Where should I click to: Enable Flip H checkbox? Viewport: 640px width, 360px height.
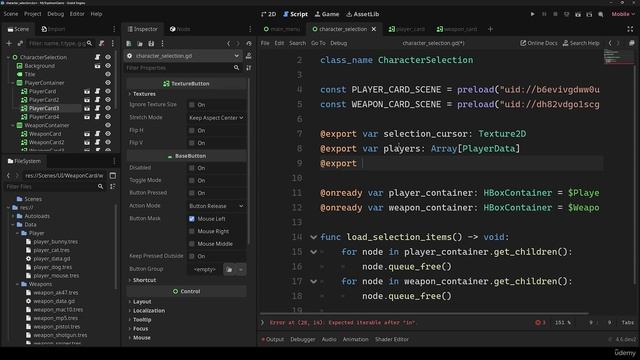tap(192, 131)
